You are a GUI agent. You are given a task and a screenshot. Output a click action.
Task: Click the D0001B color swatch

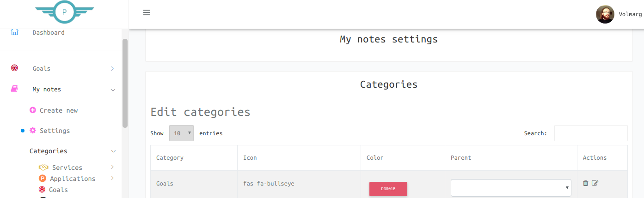pyautogui.click(x=388, y=189)
